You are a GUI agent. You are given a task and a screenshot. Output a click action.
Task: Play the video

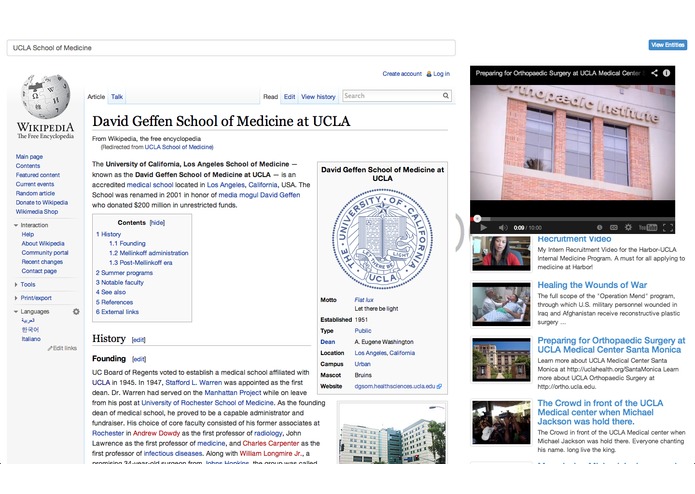[484, 228]
